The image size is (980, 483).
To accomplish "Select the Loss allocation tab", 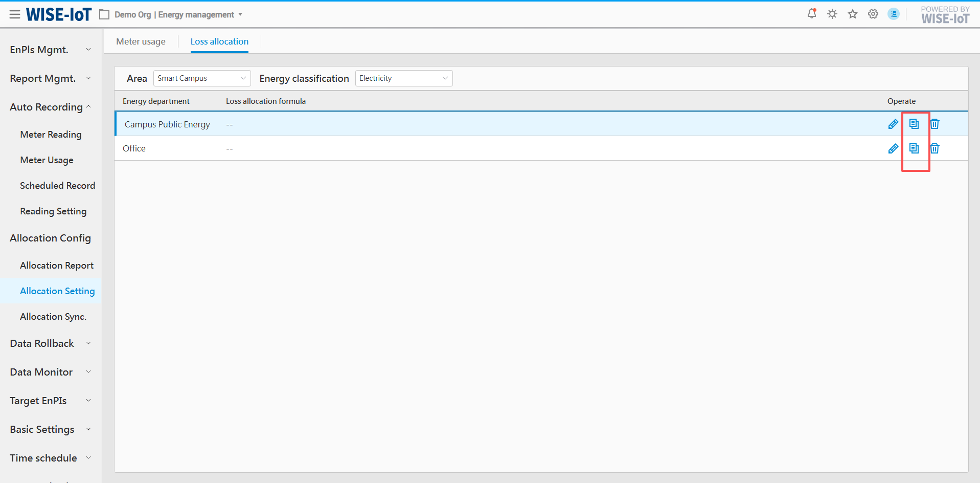I will 219,41.
